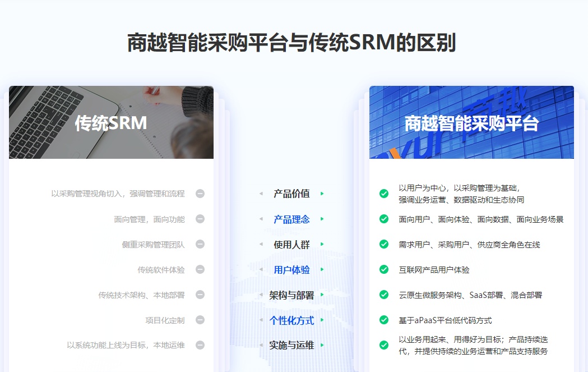The height and width of the screenshot is (372, 588).
Task: Click text 传统软件体验
Action: 161,270
